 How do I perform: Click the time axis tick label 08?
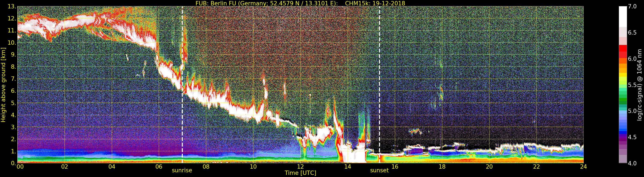[x=206, y=167]
